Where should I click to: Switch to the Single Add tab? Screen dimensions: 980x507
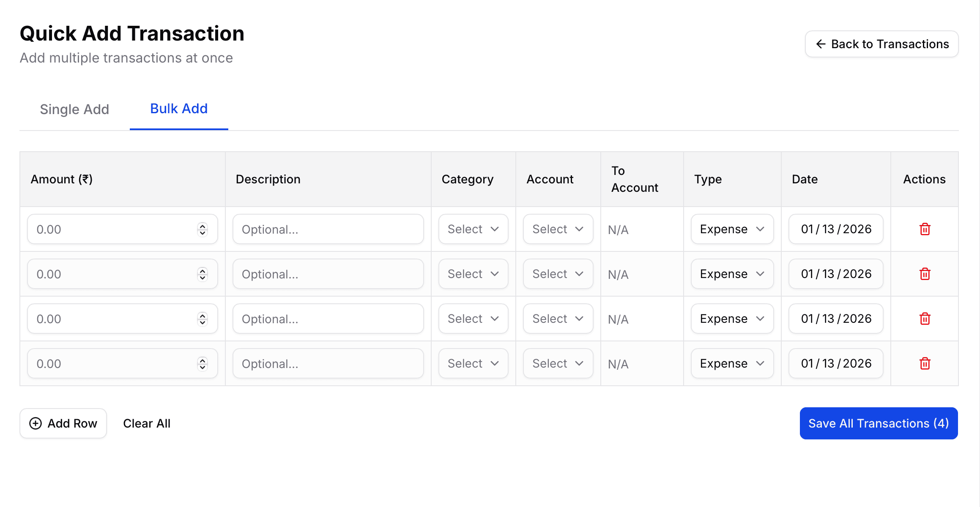pyautogui.click(x=74, y=109)
